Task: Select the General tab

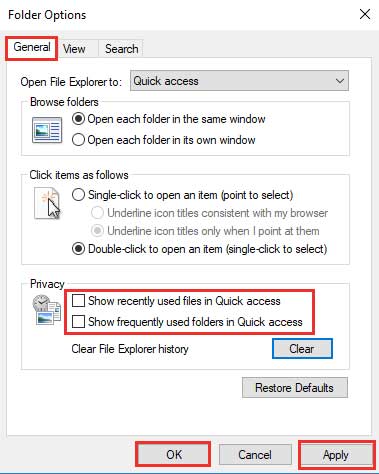Action: click(x=32, y=47)
